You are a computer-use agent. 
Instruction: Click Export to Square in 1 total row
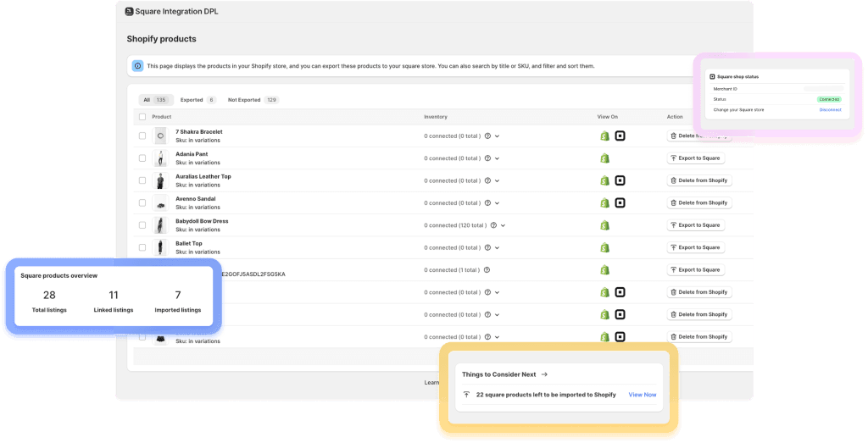tap(695, 270)
